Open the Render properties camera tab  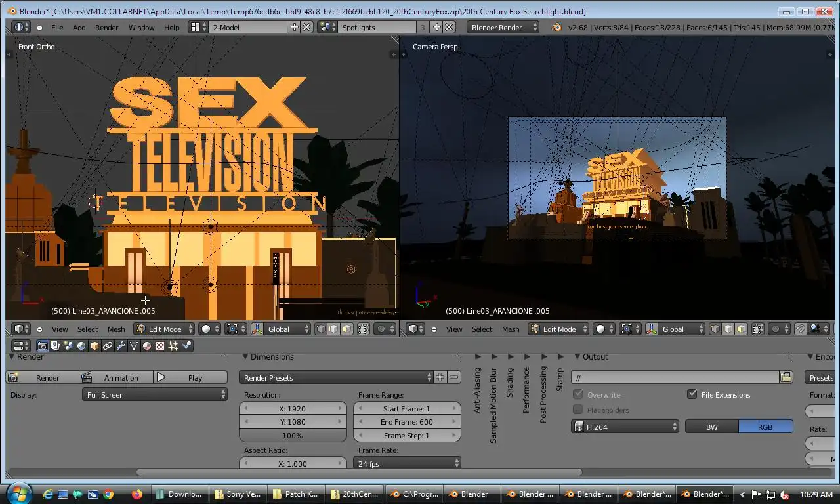point(43,346)
